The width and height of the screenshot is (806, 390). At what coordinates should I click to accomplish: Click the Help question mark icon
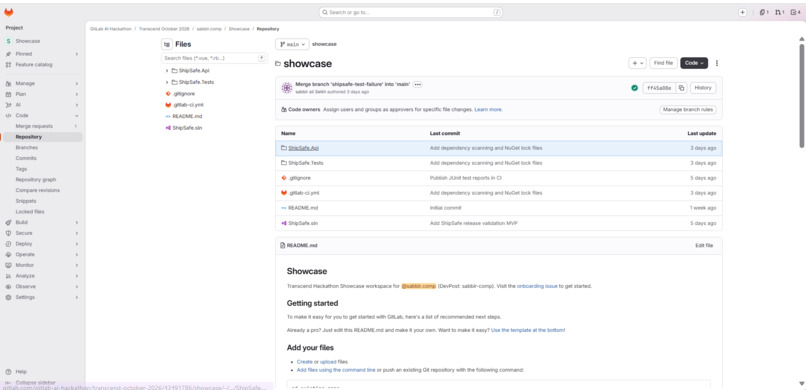click(x=8, y=372)
